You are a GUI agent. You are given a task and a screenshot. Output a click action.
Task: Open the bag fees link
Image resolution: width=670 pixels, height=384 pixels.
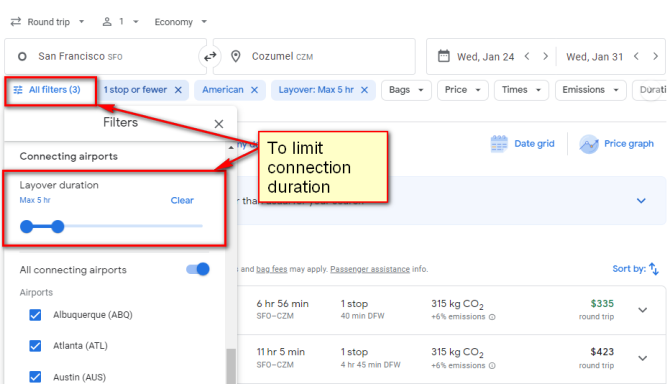coord(272,269)
